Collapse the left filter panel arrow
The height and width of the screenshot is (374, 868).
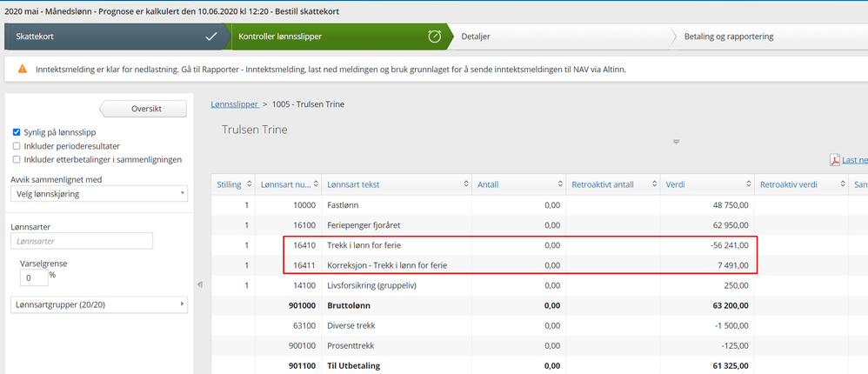click(198, 284)
